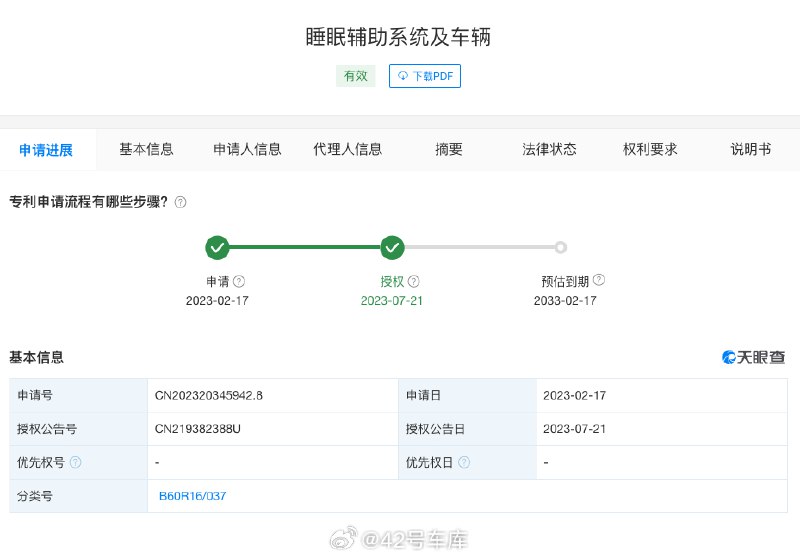
Task: Click the application number CN202320345942.8
Action: tap(209, 395)
